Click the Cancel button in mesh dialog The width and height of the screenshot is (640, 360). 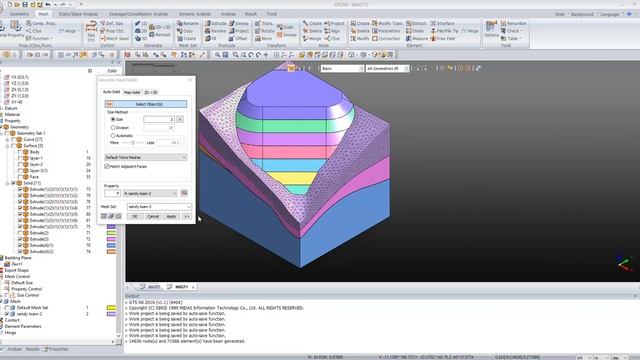coord(153,216)
